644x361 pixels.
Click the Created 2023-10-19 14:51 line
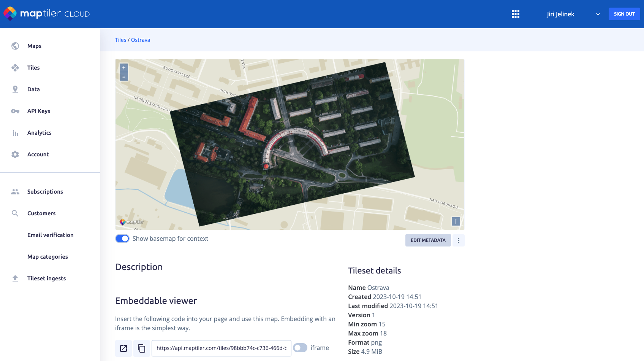click(x=385, y=297)
